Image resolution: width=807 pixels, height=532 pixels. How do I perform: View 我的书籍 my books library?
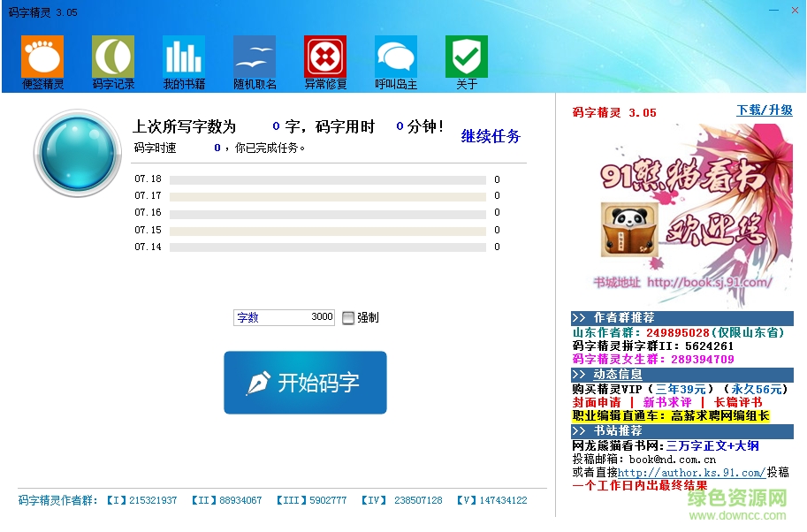click(x=183, y=62)
